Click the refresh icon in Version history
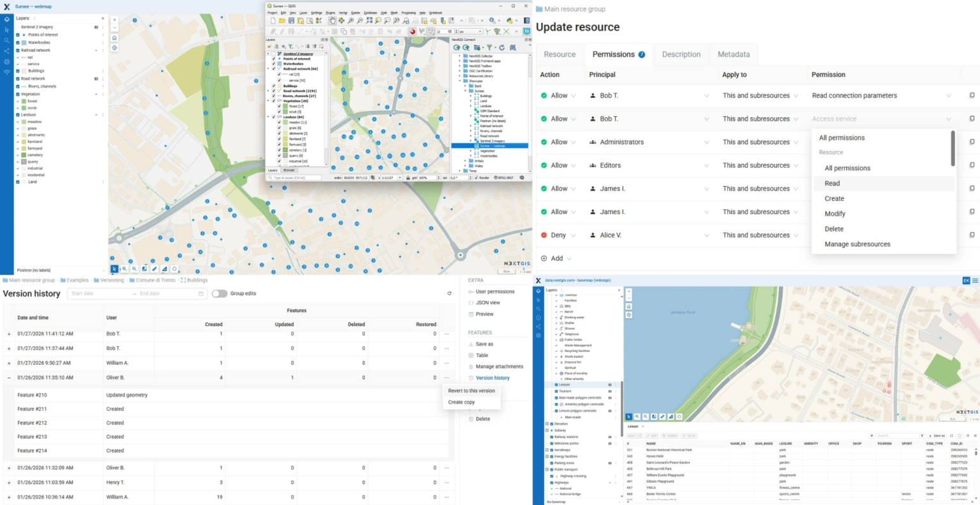Image resolution: width=980 pixels, height=505 pixels. [x=449, y=293]
